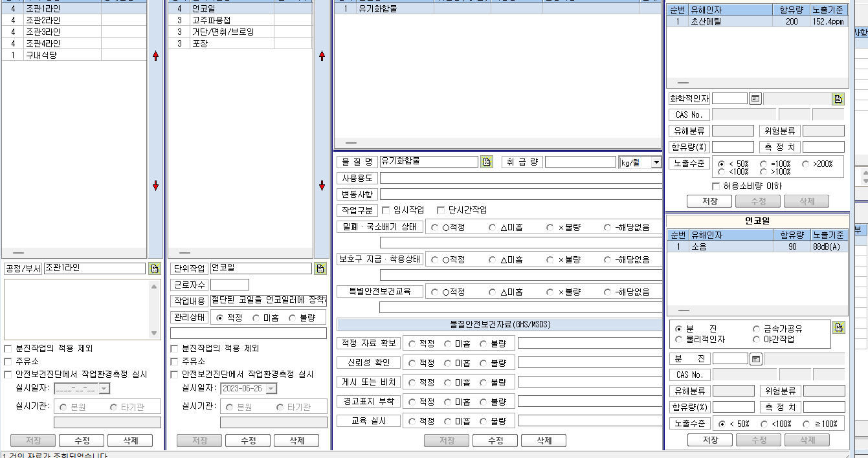Open the kg/월 unit dropdown
868x458 pixels.
coord(656,162)
